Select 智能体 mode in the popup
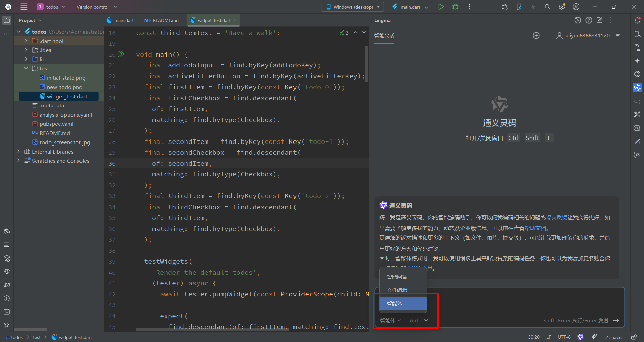The width and height of the screenshot is (644, 342). click(x=403, y=303)
